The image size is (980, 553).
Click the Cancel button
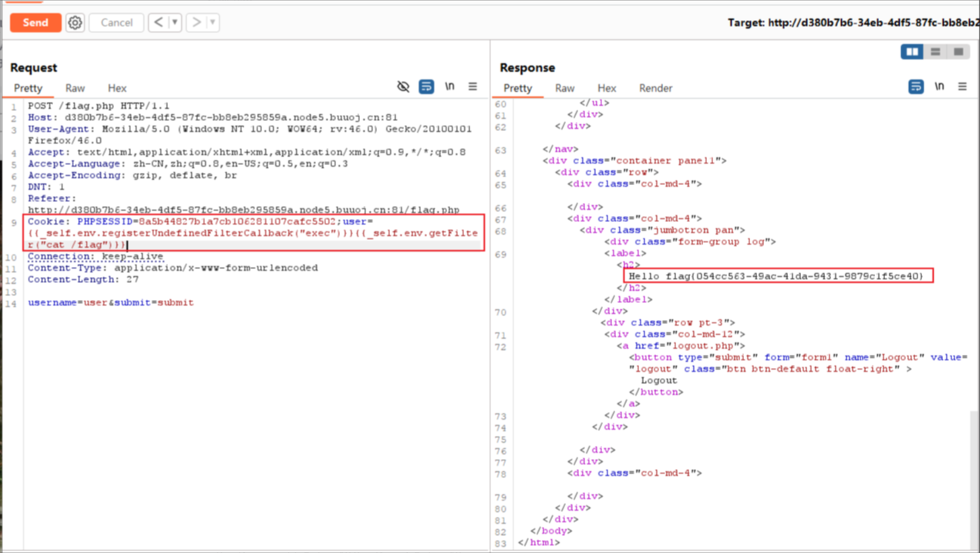click(116, 22)
